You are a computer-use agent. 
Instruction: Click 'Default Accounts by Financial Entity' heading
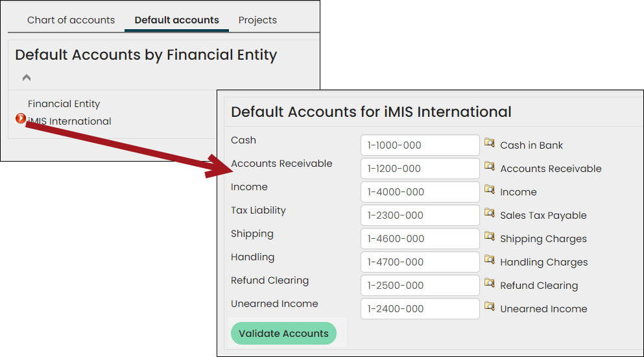[x=146, y=55]
